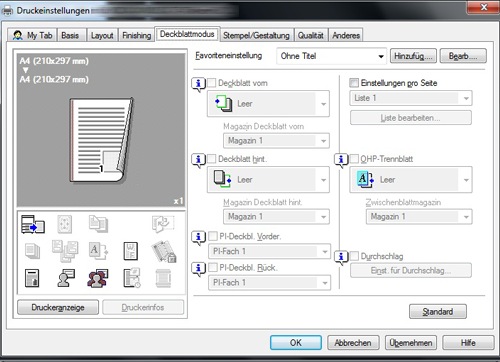Open PI-Fach 1 dropdown under PI-Deckbl. Rück.
500x362 pixels.
click(x=269, y=283)
